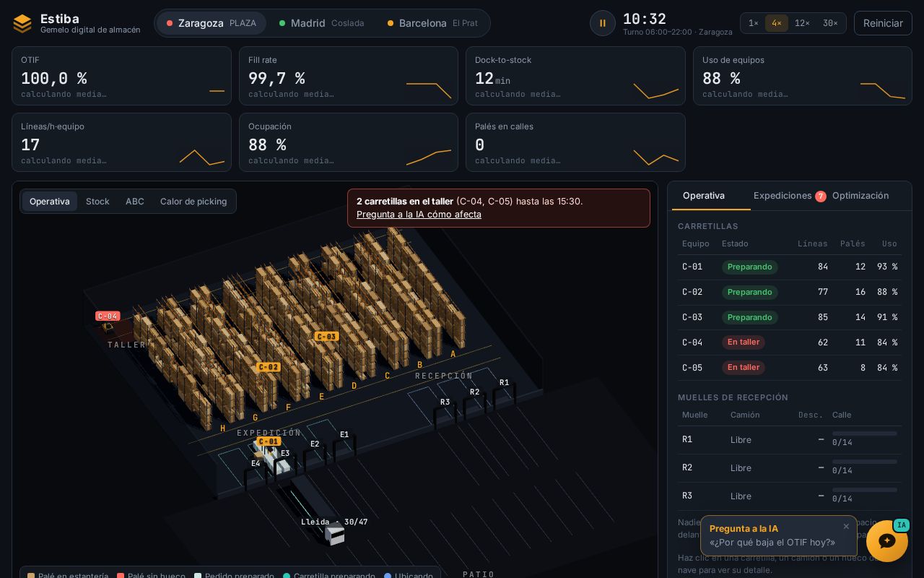The height and width of the screenshot is (578, 924).
Task: Open the Dock-to-stock KPI card
Action: [x=575, y=76]
